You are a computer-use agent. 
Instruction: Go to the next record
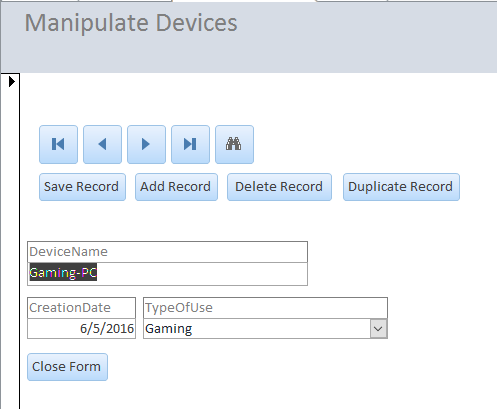pyautogui.click(x=146, y=144)
